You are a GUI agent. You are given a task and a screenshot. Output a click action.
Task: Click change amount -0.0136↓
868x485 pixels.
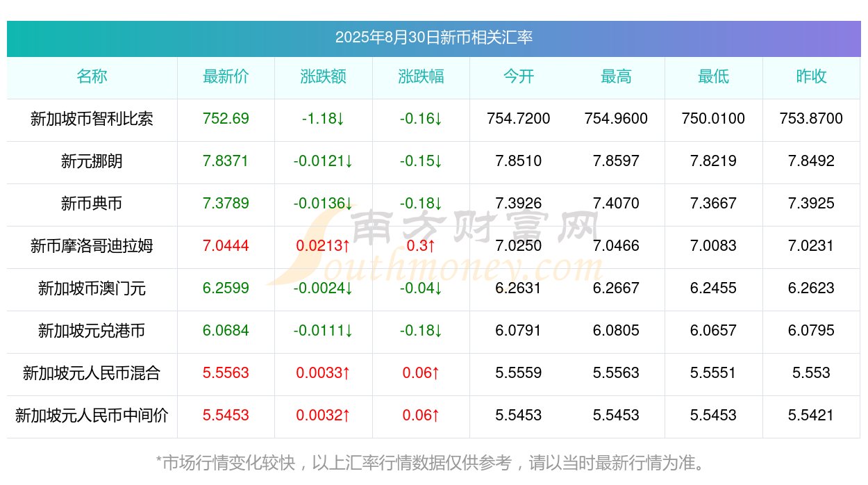point(324,204)
